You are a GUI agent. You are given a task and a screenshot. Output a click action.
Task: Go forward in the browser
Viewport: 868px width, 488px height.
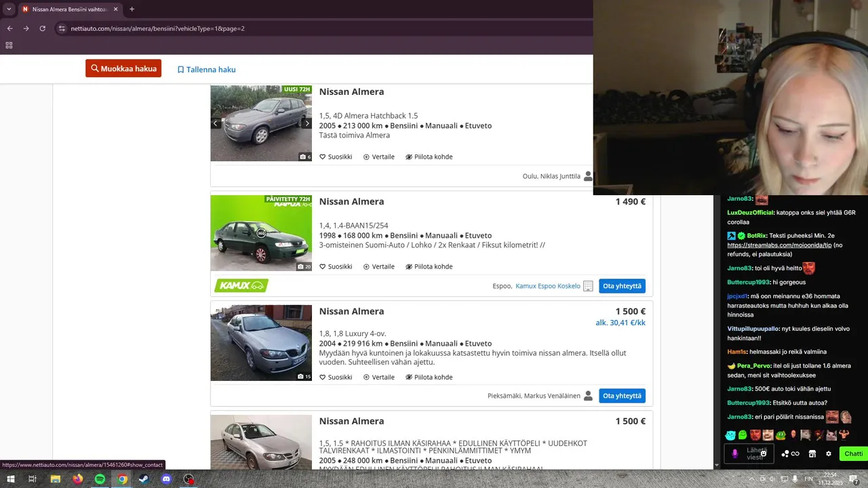(x=26, y=28)
